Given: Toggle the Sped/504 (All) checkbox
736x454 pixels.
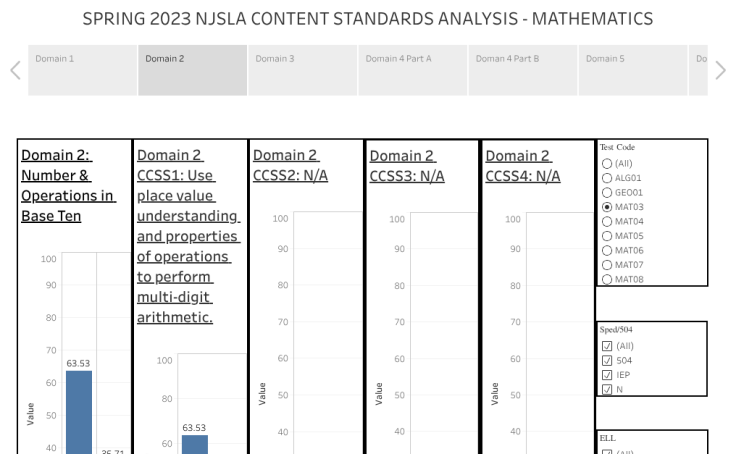Looking at the screenshot, I should pos(607,346).
